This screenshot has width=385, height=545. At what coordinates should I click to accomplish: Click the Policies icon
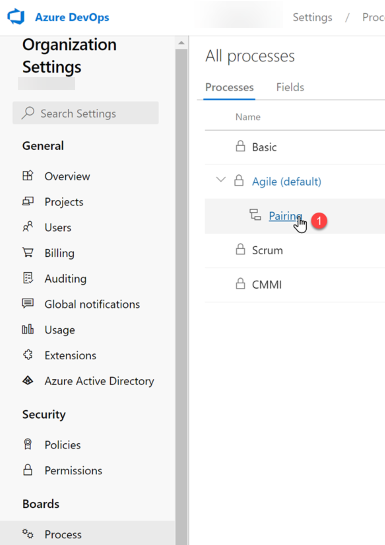[x=28, y=444]
